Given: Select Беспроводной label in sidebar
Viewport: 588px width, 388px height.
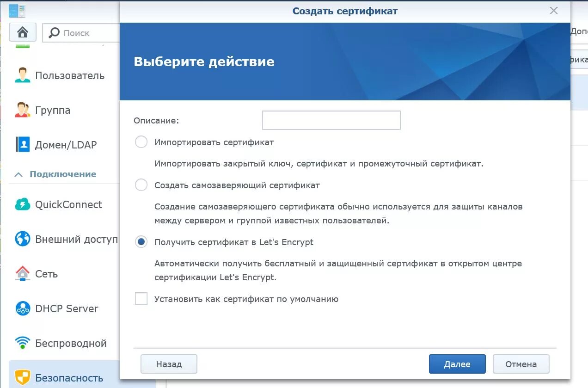Looking at the screenshot, I should (x=71, y=343).
